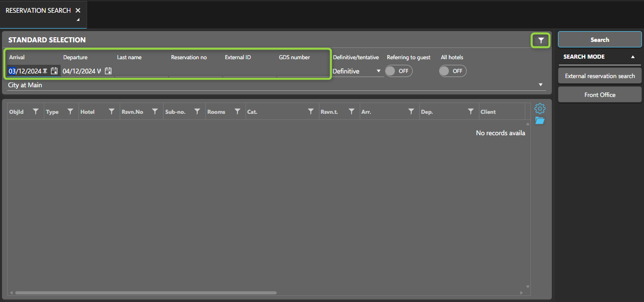Click the Last name input field

pyautogui.click(x=141, y=71)
